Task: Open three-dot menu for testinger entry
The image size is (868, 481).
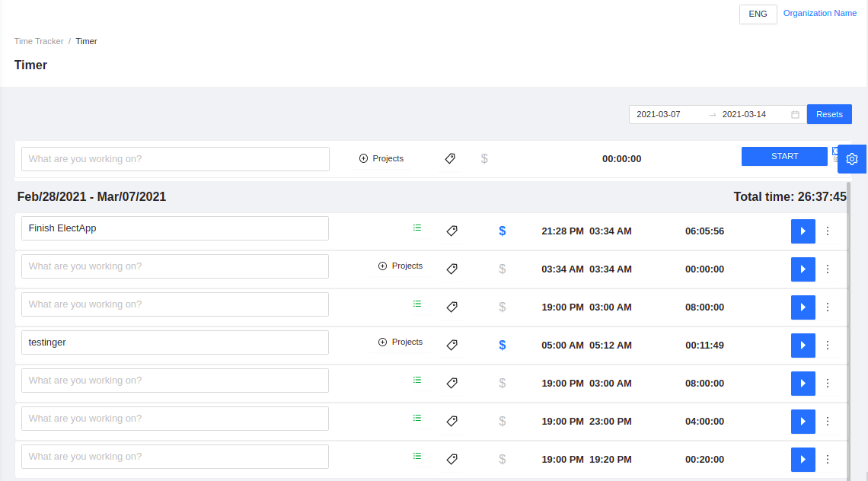Action: click(828, 346)
